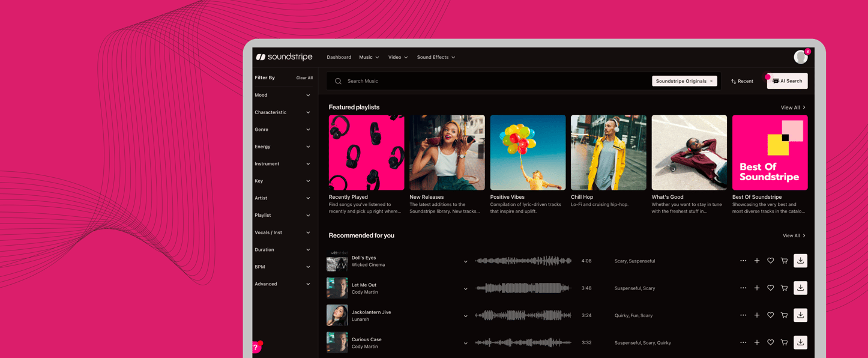Viewport: 868px width, 358px height.
Task: Seek in Doll's Eyes waveform
Action: point(523,261)
